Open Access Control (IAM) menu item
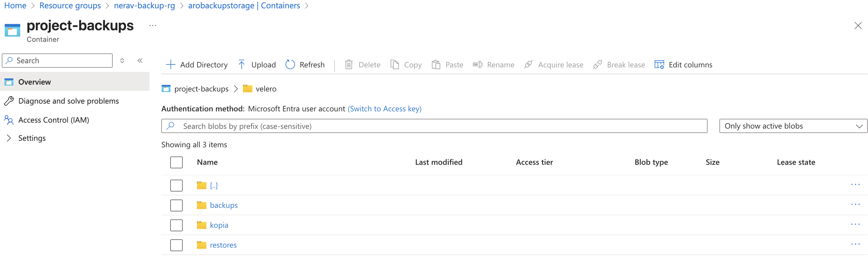Viewport: 868px width, 269px height. point(54,120)
